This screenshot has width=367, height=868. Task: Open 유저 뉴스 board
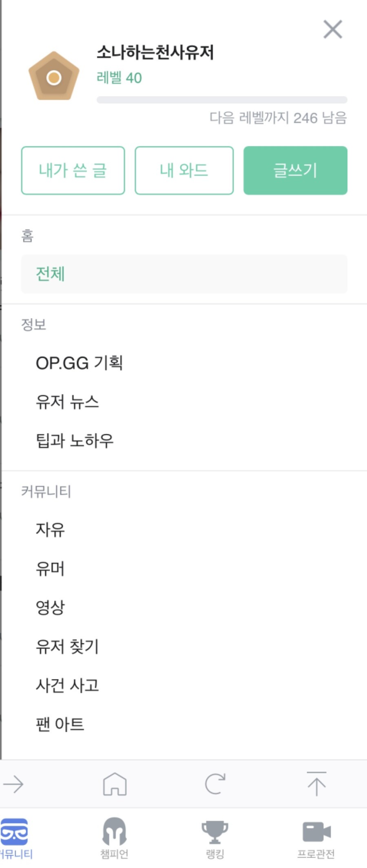67,401
